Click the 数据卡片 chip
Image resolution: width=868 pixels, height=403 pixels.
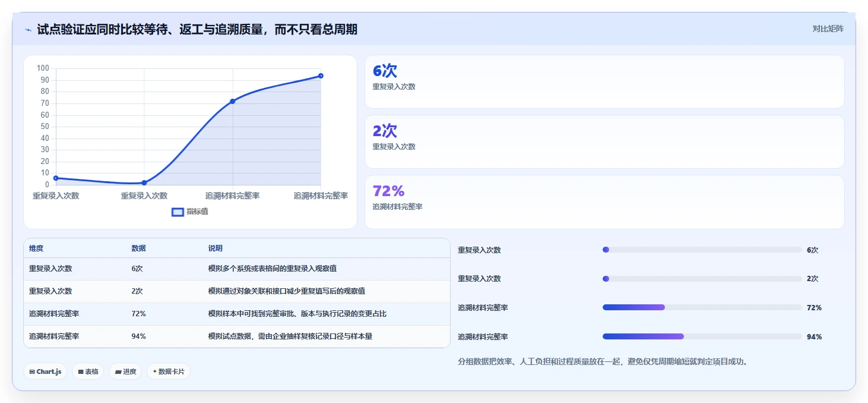[x=169, y=371]
